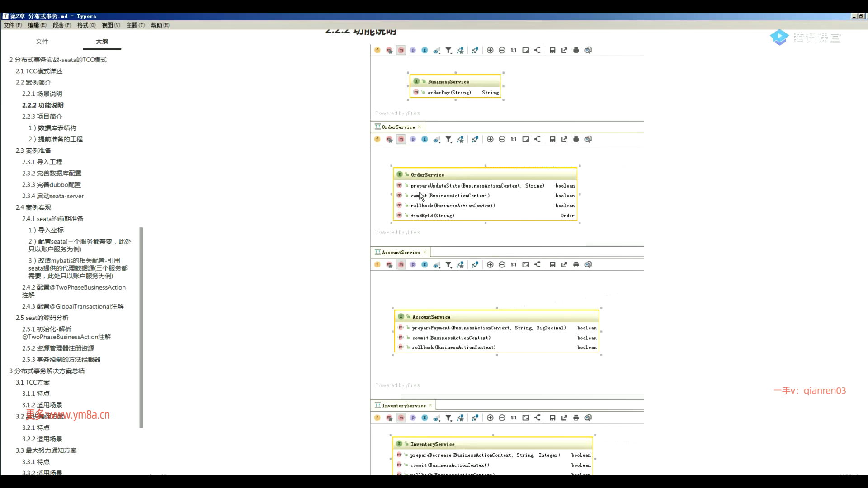The width and height of the screenshot is (868, 488).
Task: Jump to outline item 2.3.4 启动seata-server
Action: click(x=53, y=196)
